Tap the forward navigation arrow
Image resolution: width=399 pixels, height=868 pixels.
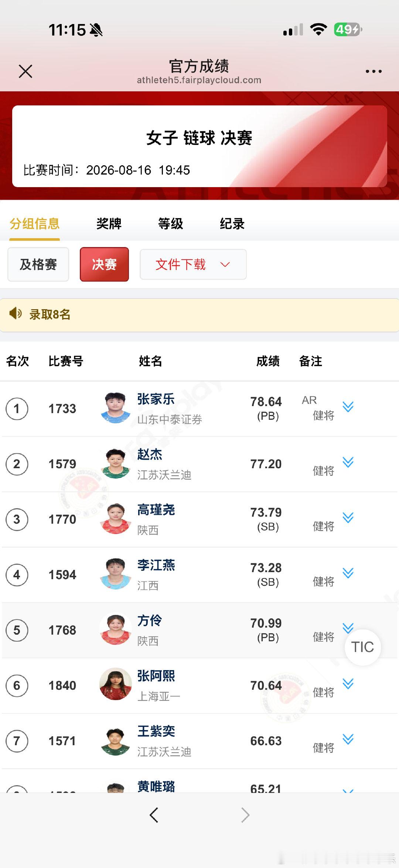point(245,815)
